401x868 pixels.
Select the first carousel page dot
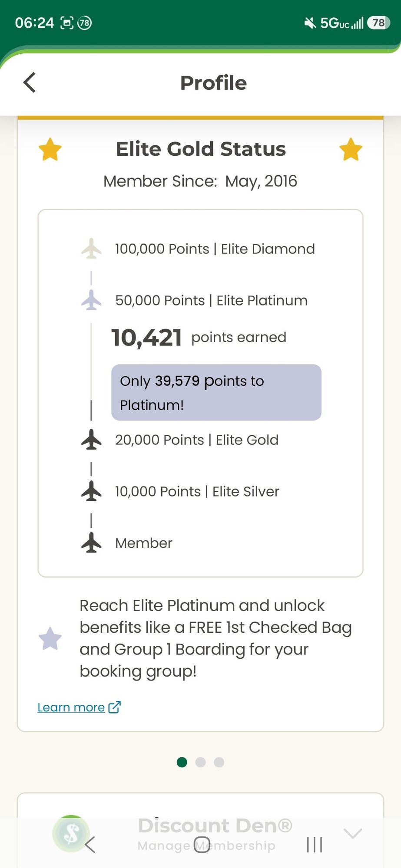(182, 762)
